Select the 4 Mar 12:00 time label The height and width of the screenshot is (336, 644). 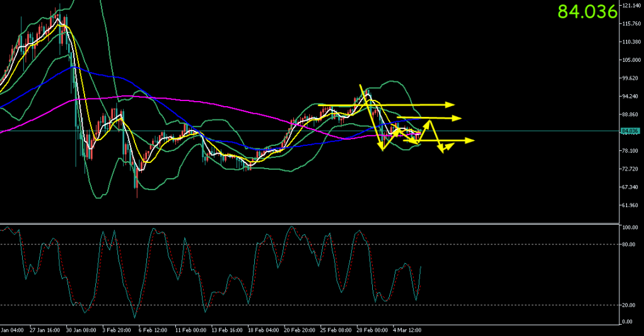pyautogui.click(x=407, y=330)
